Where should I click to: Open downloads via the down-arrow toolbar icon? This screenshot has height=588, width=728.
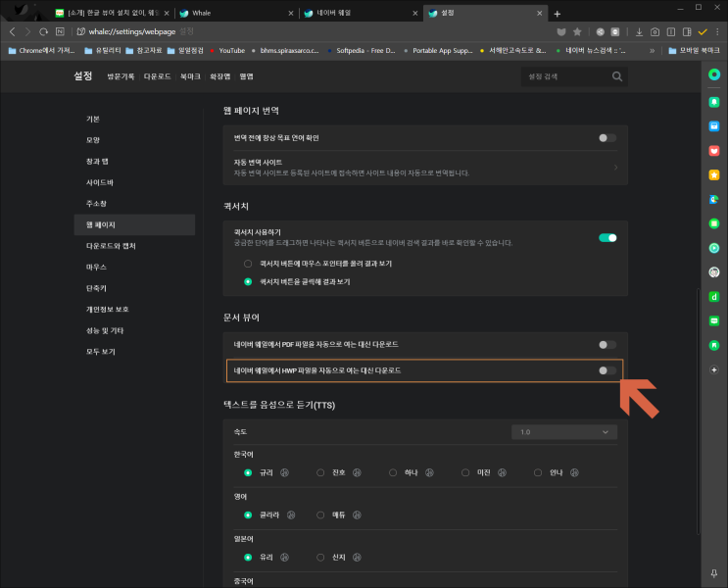tap(639, 31)
